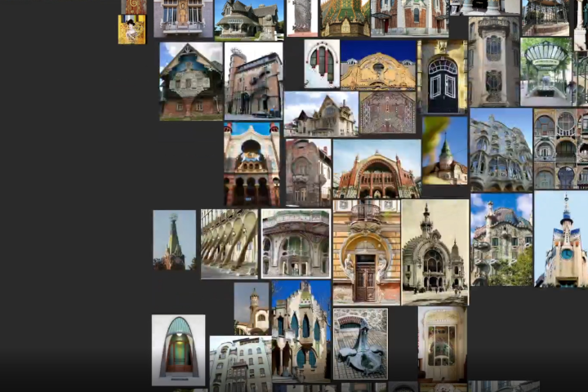Screen dimensions: 588x392
Task: Open the Casa Batlló wavy facade image
Action: pyautogui.click(x=501, y=149)
